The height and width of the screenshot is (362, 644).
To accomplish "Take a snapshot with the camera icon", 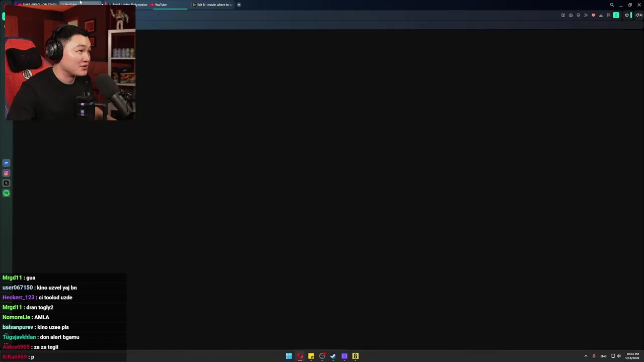I will (571, 15).
